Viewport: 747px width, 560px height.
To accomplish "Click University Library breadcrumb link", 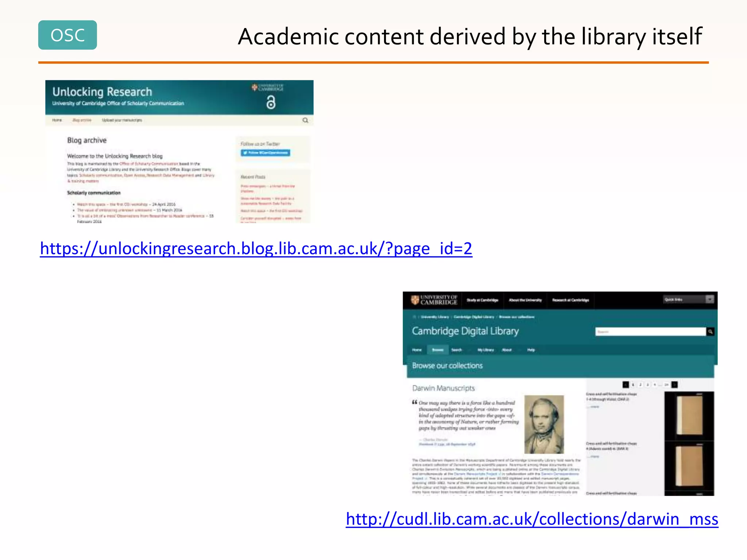I will tap(435, 317).
